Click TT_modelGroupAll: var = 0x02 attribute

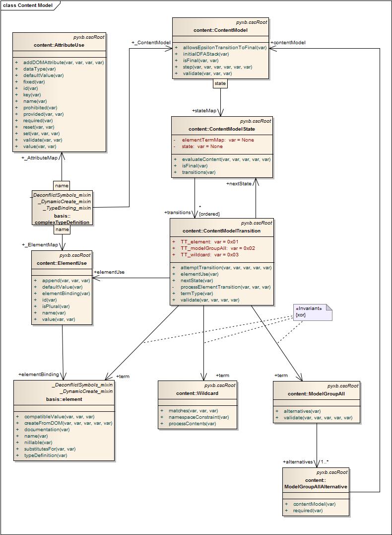pos(217,248)
